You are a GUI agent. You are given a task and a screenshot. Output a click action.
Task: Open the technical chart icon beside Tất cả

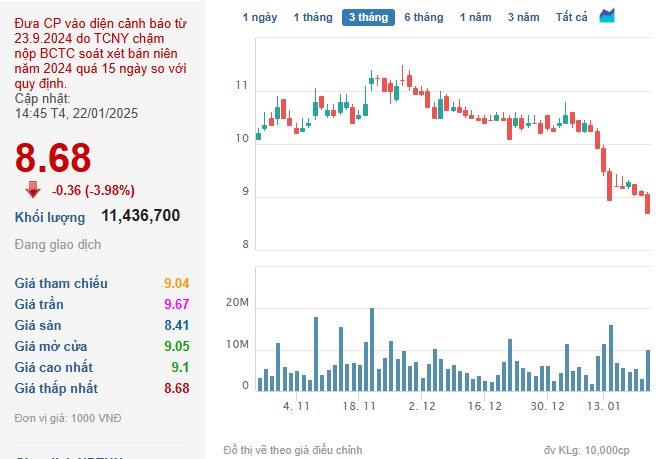coord(607,16)
